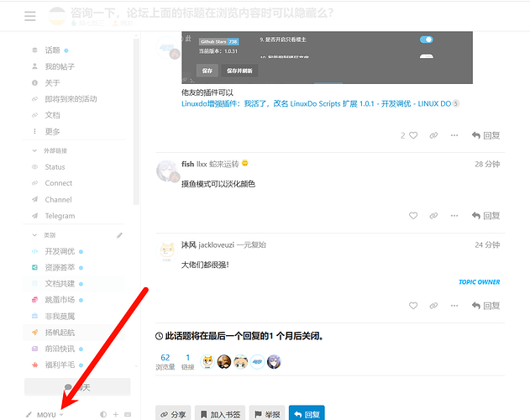This screenshot has width=530, height=420.
Task: Like 沐风's post
Action: (x=413, y=306)
